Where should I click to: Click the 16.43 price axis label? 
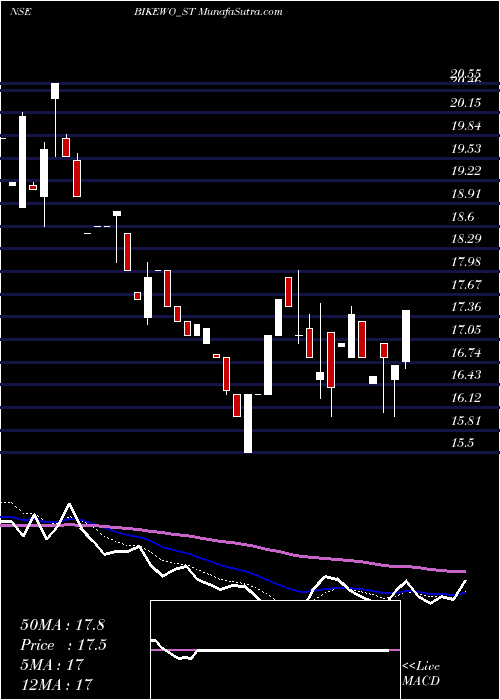(465, 375)
